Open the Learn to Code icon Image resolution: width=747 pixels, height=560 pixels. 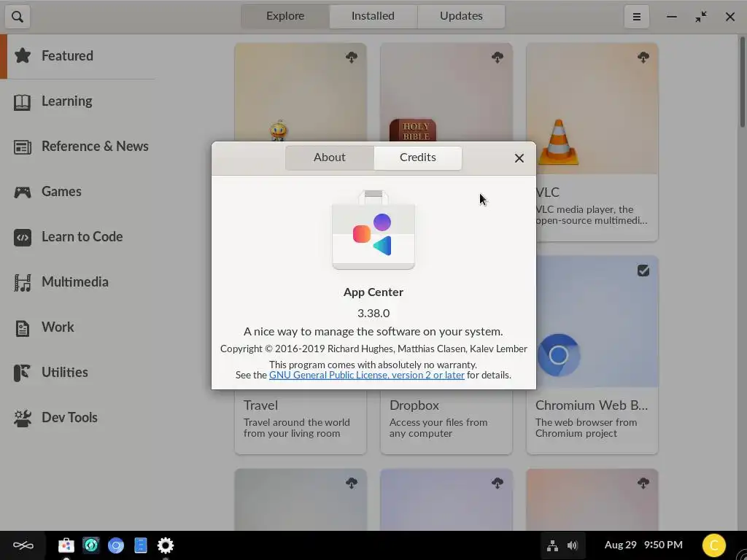point(23,237)
